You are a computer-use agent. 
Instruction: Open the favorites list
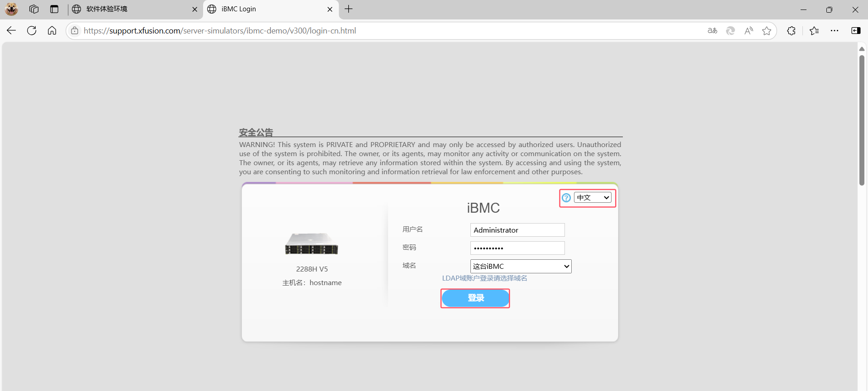pyautogui.click(x=814, y=31)
